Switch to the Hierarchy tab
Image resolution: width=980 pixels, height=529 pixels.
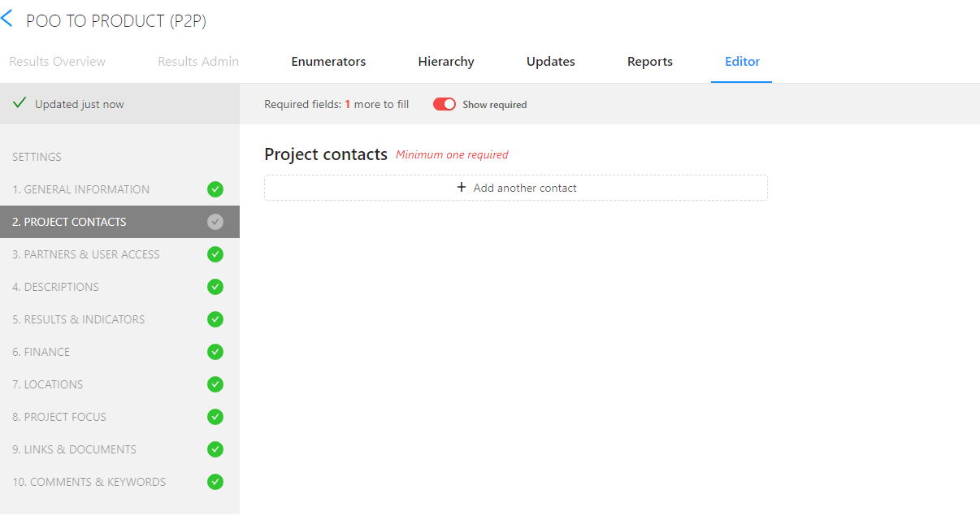446,62
